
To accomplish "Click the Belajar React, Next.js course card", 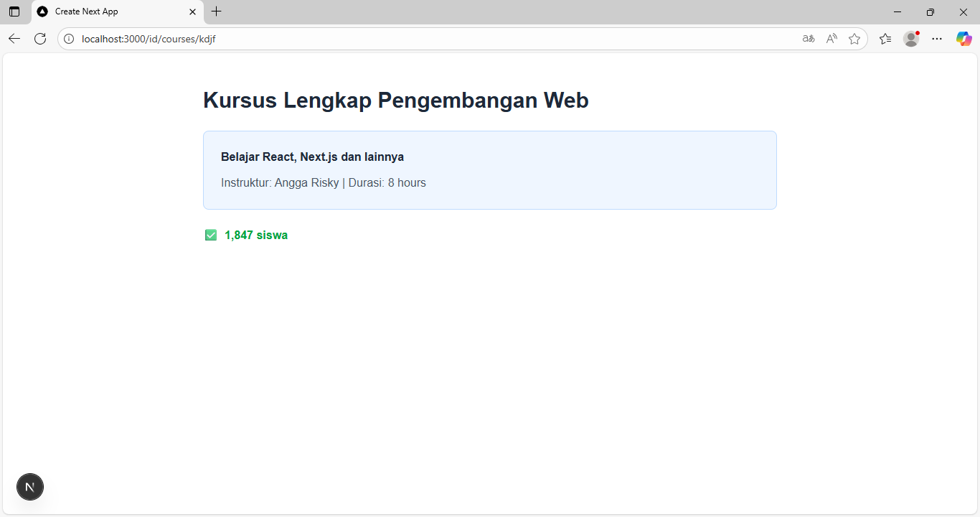I will (x=489, y=170).
